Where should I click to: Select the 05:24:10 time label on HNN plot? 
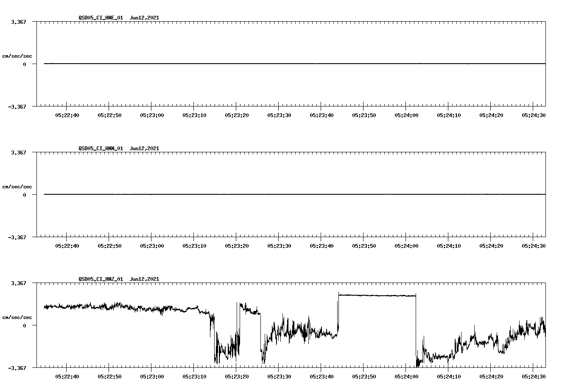[x=449, y=246]
